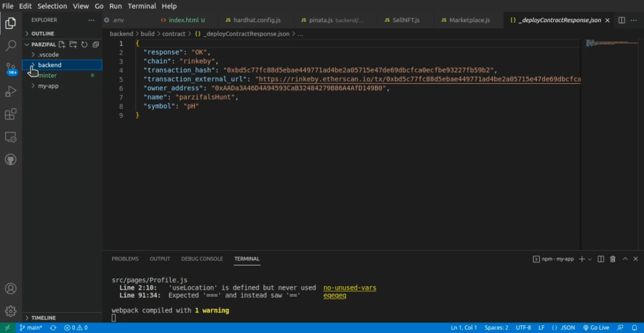
Task: Close the terminal panel
Action: click(x=636, y=259)
